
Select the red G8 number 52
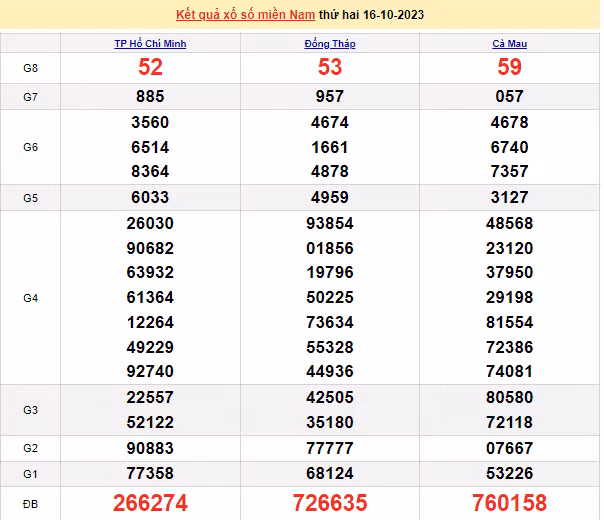pos(150,67)
